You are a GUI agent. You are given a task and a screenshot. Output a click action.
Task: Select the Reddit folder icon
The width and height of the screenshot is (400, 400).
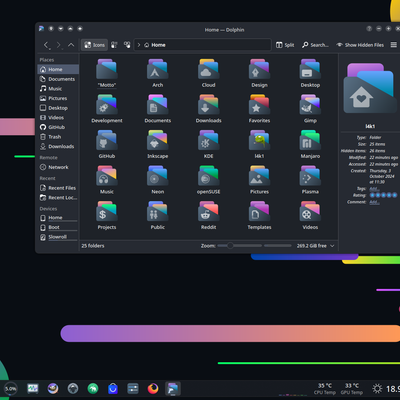coord(208,211)
